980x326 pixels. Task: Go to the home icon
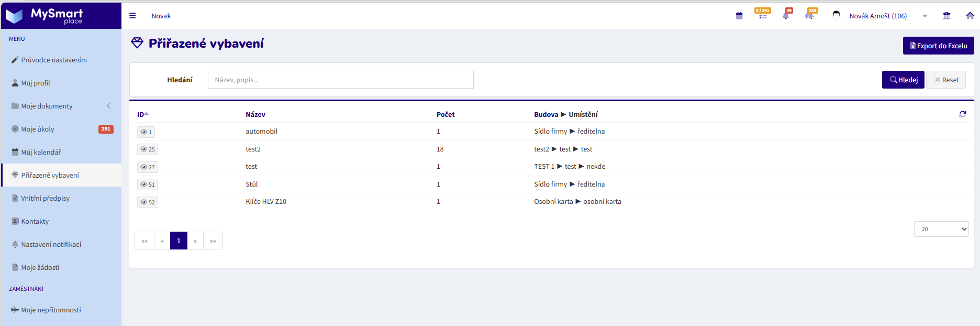pyautogui.click(x=970, y=16)
